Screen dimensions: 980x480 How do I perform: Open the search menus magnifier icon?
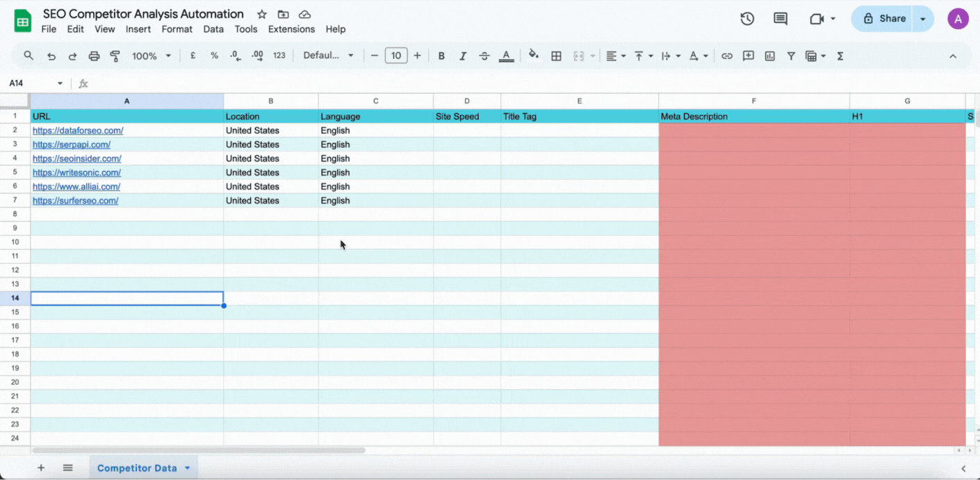pyautogui.click(x=28, y=56)
